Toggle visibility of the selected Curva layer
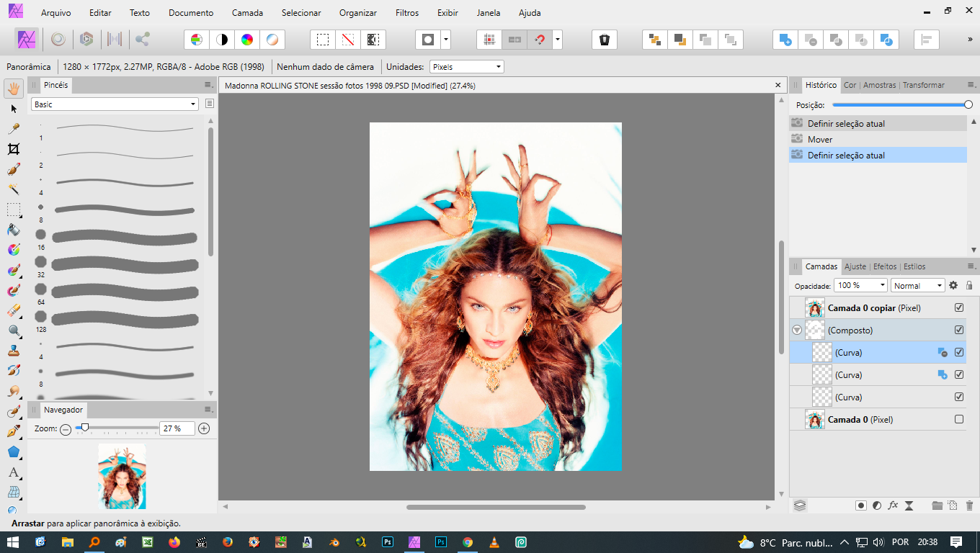 coord(959,352)
